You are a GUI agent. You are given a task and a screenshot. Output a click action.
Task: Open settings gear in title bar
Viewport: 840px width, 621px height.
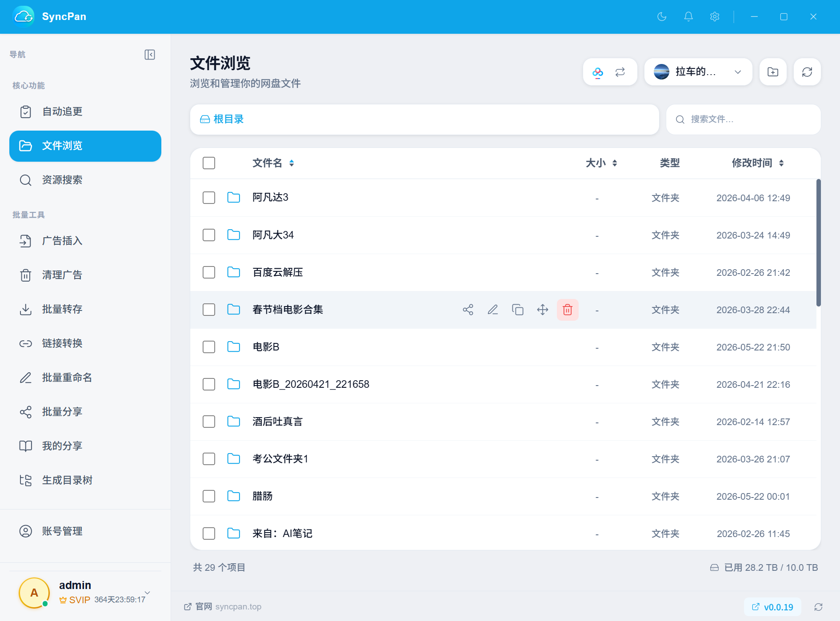pyautogui.click(x=715, y=17)
